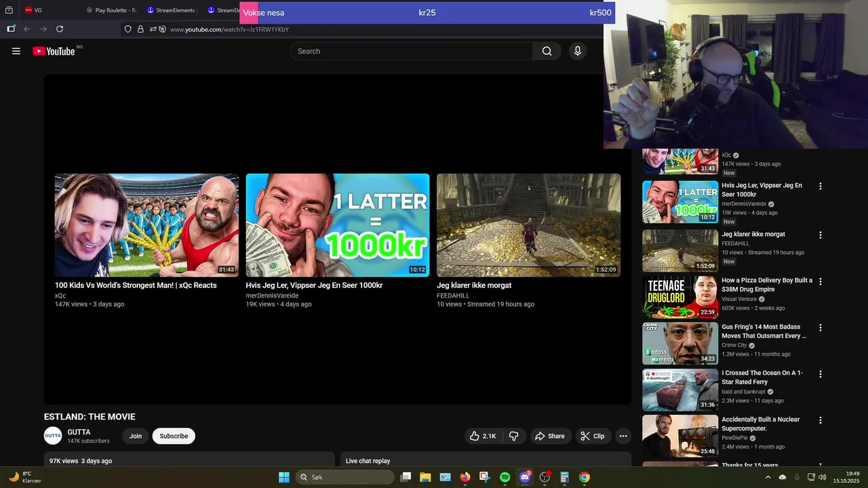Viewport: 868px width, 488px height.
Task: Go to YouTube home via the logo
Action: coord(54,51)
